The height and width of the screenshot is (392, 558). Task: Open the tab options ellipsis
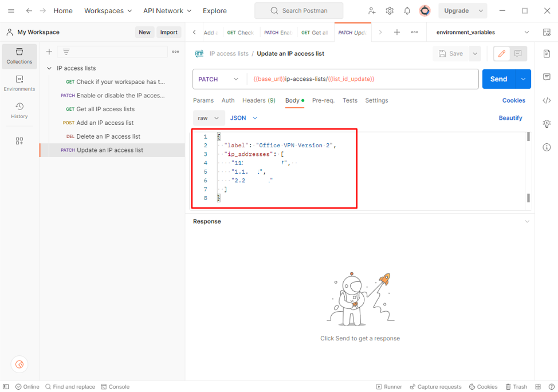coord(415,32)
